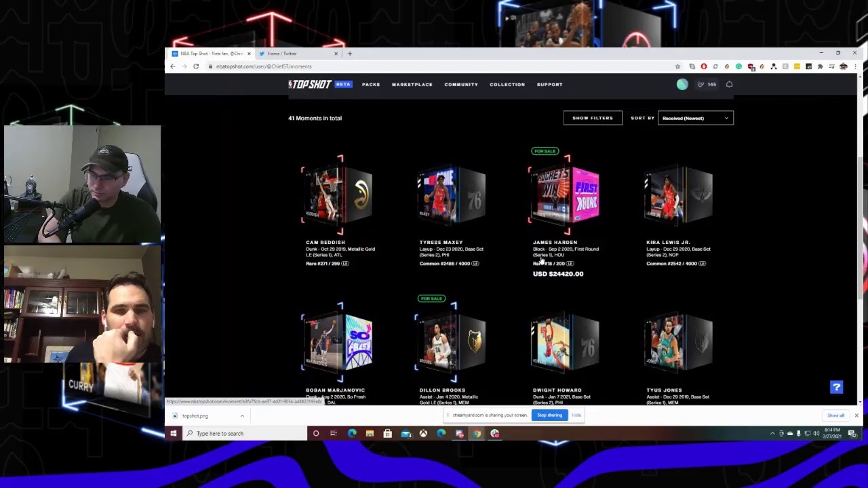The width and height of the screenshot is (868, 488).
Task: Click the red Opera-style extension icon
Action: [704, 66]
